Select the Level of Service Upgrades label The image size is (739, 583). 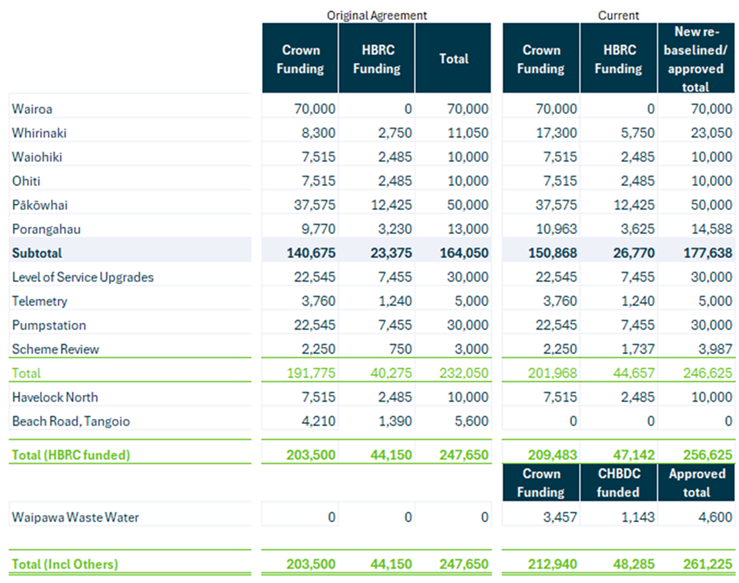82,277
